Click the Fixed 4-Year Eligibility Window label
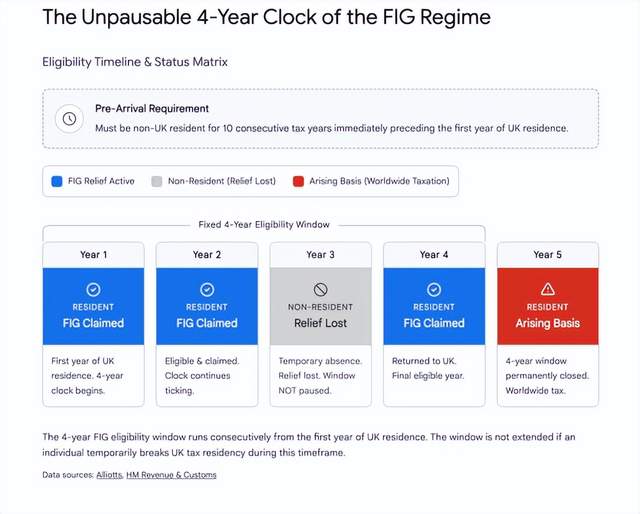The image size is (640, 514). (264, 224)
